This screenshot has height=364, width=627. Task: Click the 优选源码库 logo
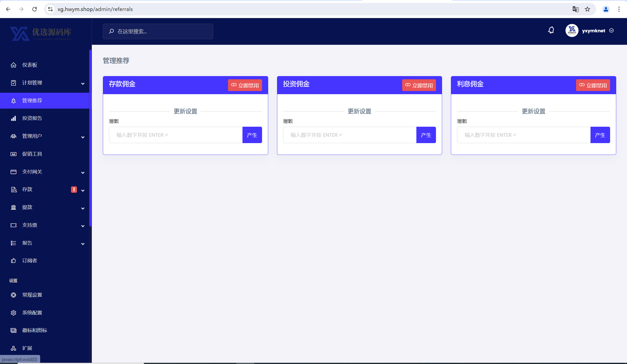point(41,34)
